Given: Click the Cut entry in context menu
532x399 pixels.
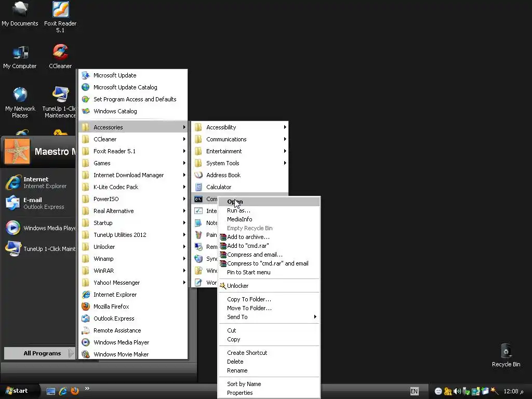Looking at the screenshot, I should pyautogui.click(x=269, y=330).
